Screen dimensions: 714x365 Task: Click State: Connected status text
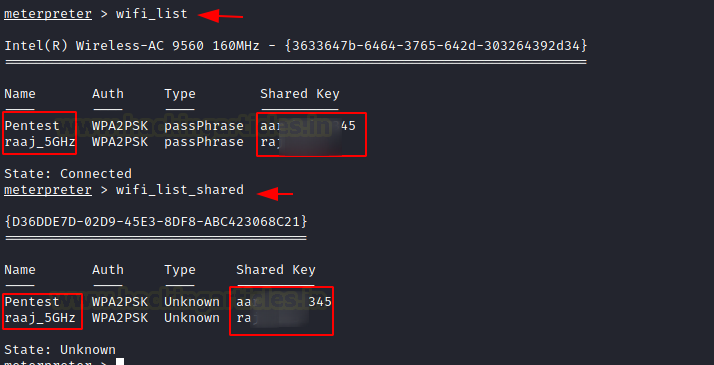68,174
